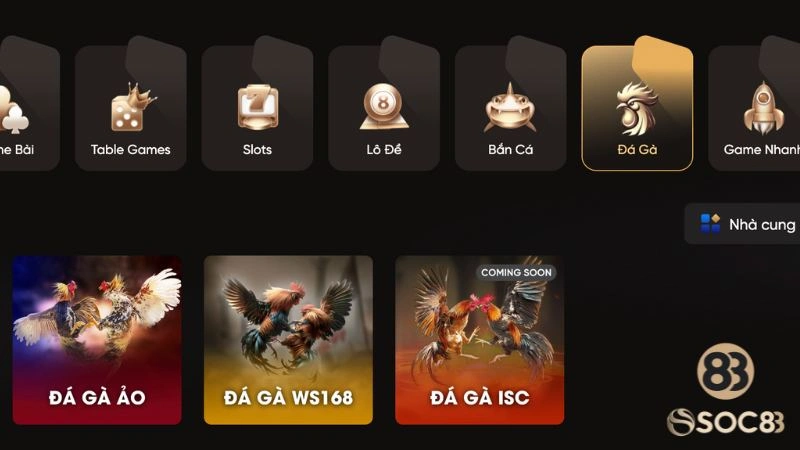The image size is (800, 450).
Task: Click the SOC88 logo
Action: (x=726, y=391)
